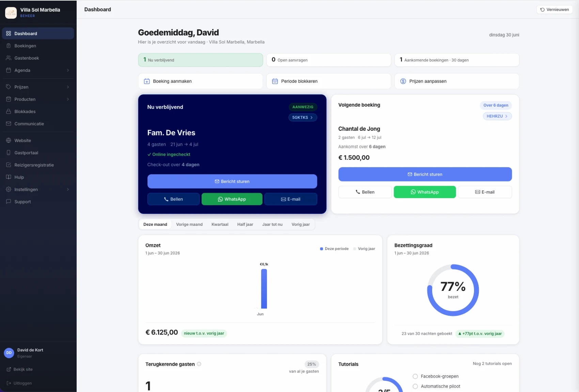Click the Deze periode legend swatch

pos(322,249)
